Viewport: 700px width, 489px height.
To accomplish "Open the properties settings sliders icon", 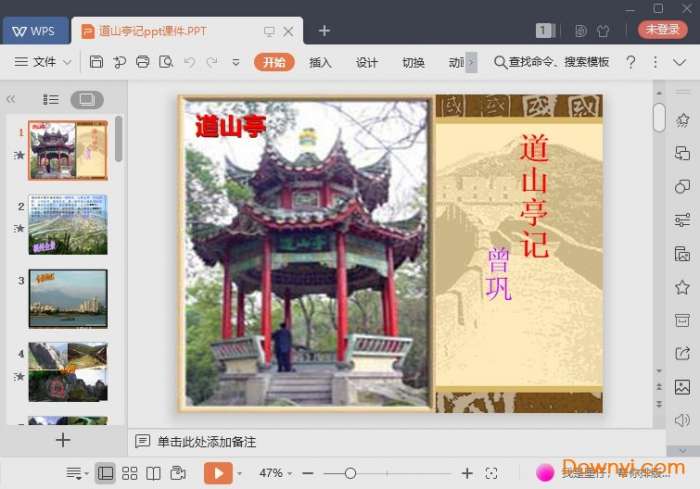I will pos(683,220).
